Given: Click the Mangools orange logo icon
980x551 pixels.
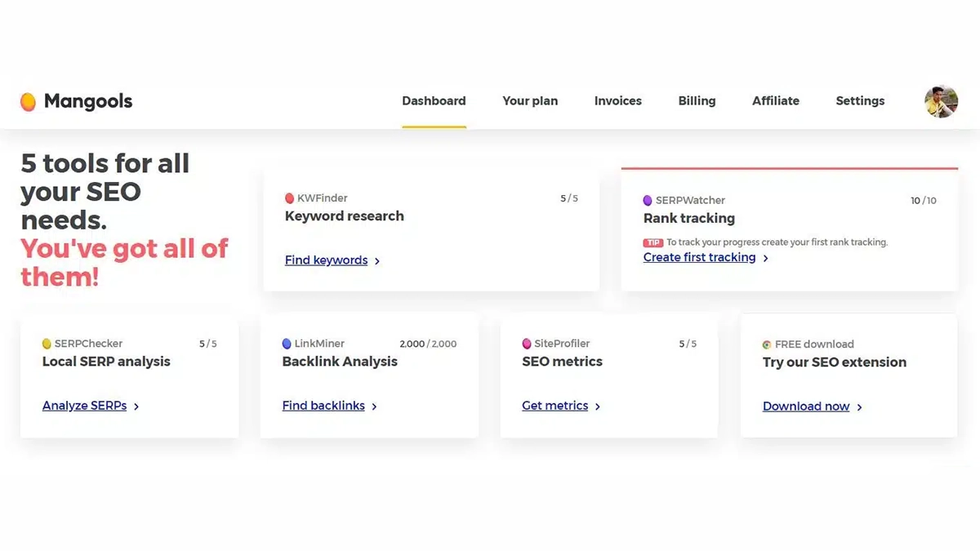Looking at the screenshot, I should 28,101.
